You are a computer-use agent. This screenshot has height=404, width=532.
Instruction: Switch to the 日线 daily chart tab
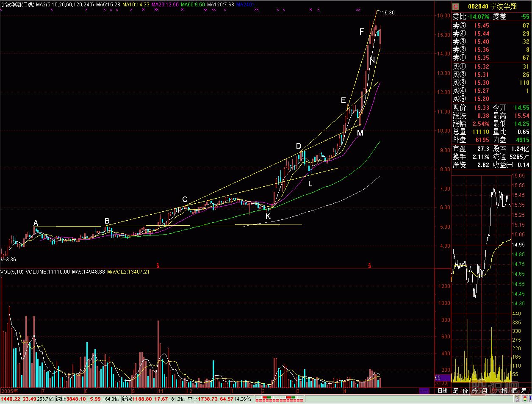point(443,390)
